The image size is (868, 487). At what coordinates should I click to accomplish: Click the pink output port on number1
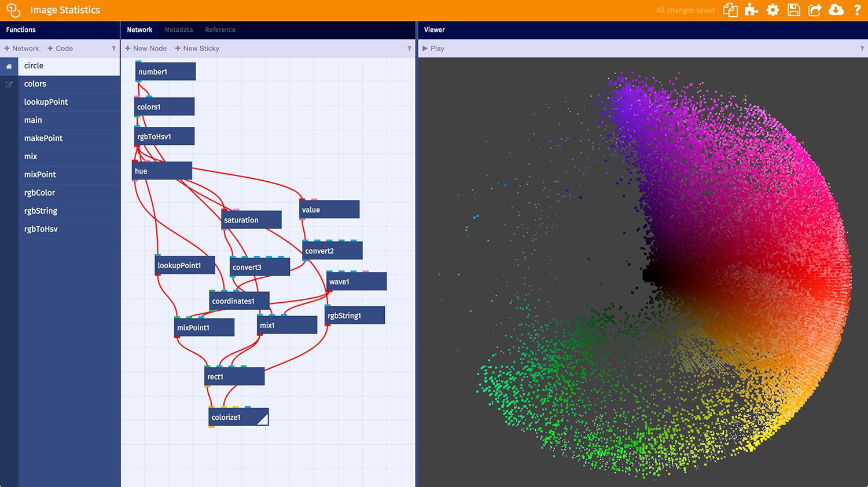[138, 80]
